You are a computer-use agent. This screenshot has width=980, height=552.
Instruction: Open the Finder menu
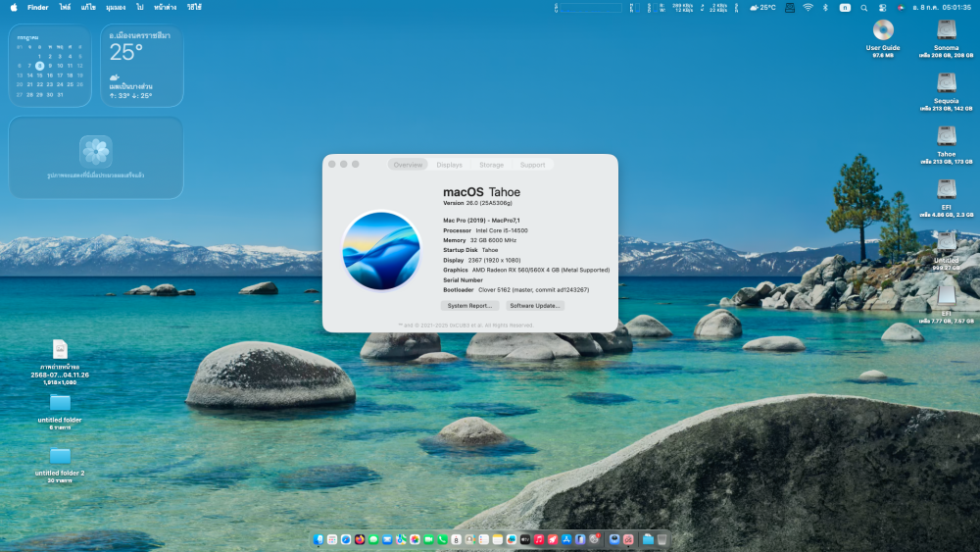[x=37, y=8]
